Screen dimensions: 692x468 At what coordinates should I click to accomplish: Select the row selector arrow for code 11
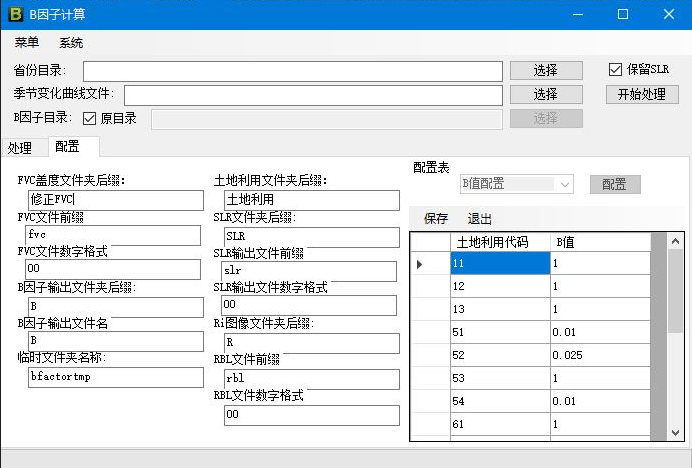pyautogui.click(x=430, y=263)
